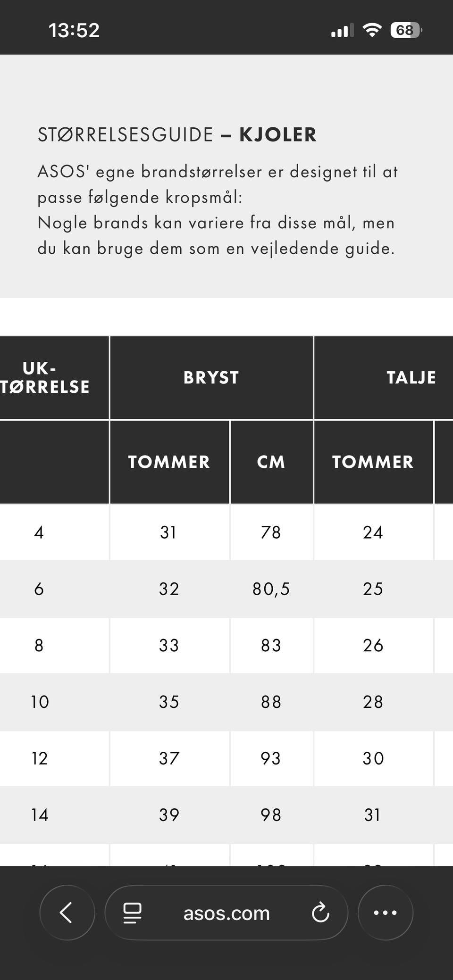This screenshot has width=453, height=980.
Task: Tap waist value 30 for size 12
Action: point(373,758)
